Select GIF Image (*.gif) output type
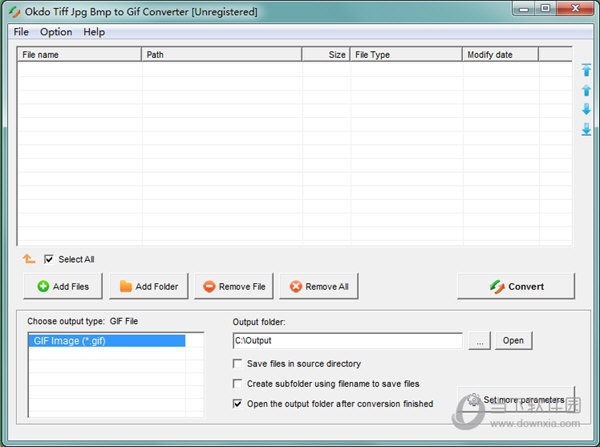Screen dimensions: 600x447 106,341
